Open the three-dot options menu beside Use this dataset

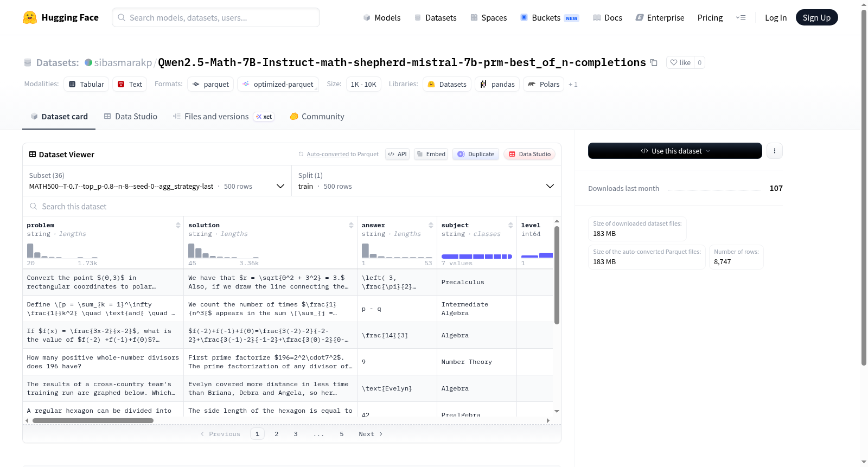pyautogui.click(x=775, y=151)
